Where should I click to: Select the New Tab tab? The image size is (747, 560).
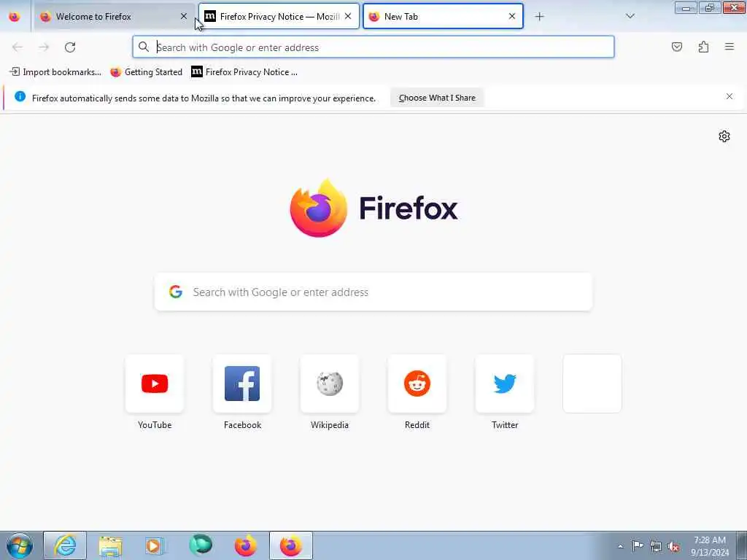[443, 17]
